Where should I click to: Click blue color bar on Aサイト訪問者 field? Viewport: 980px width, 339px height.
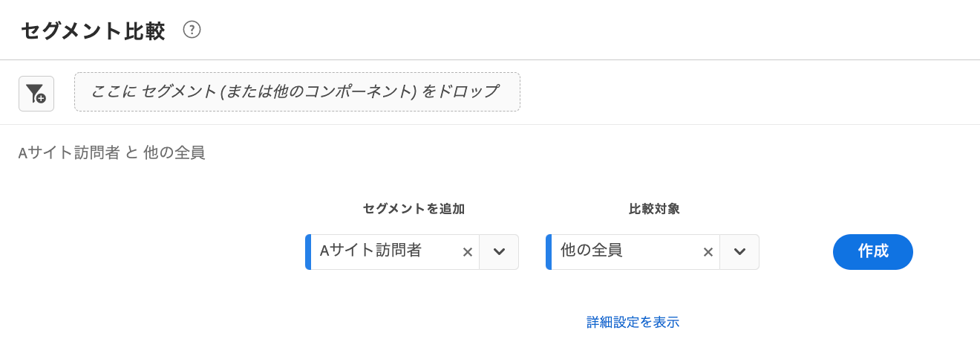tap(308, 252)
